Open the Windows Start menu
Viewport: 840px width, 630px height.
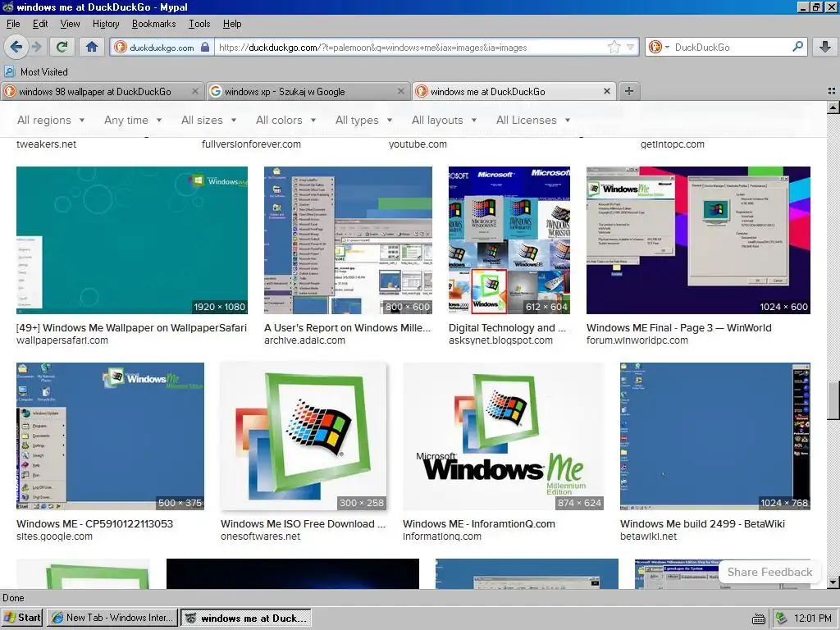[x=22, y=618]
